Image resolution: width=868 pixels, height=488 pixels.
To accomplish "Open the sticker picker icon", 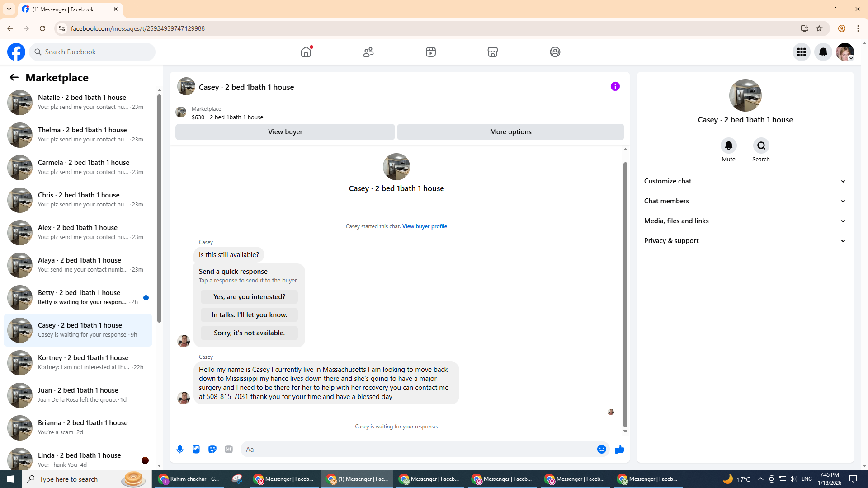I will click(212, 449).
